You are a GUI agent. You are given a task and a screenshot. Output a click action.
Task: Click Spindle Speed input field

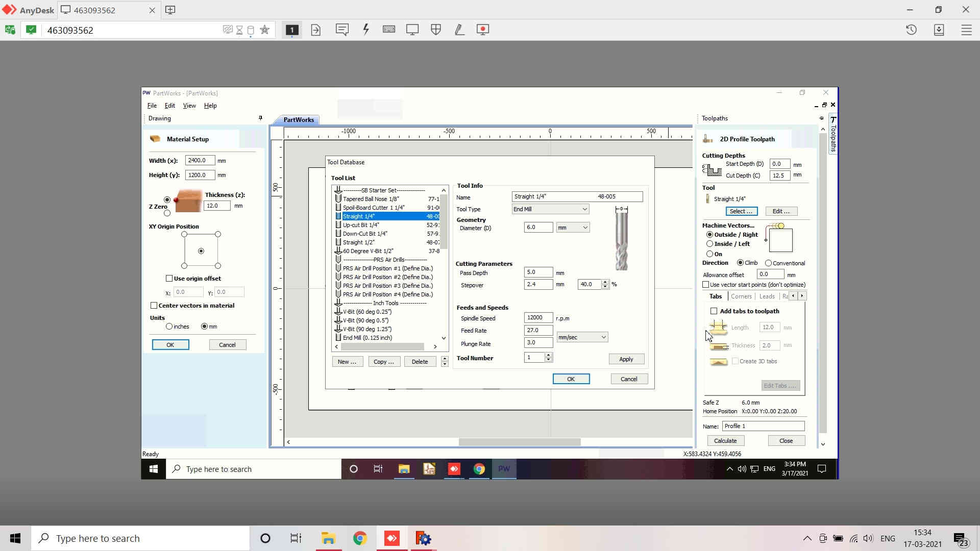[538, 317]
